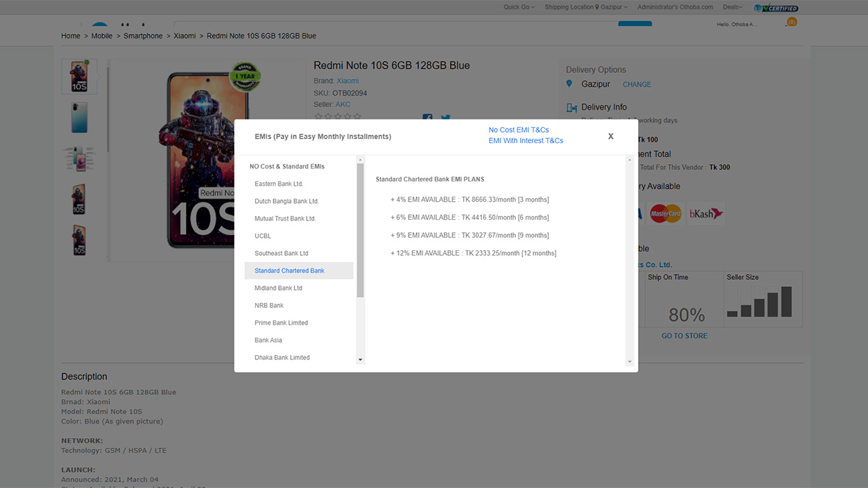Click the bank list scrollbar thumb
Screen dimensions: 868x488
point(360,230)
